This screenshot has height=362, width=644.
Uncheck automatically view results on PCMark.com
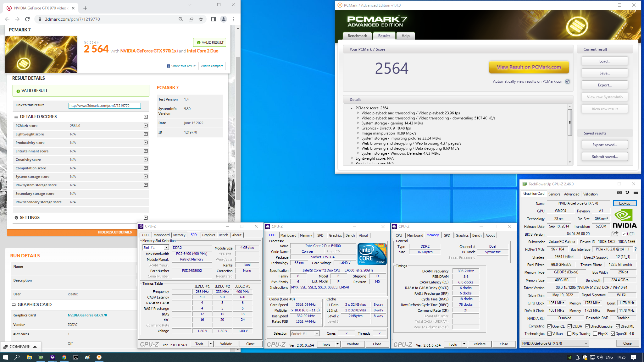pos(568,81)
